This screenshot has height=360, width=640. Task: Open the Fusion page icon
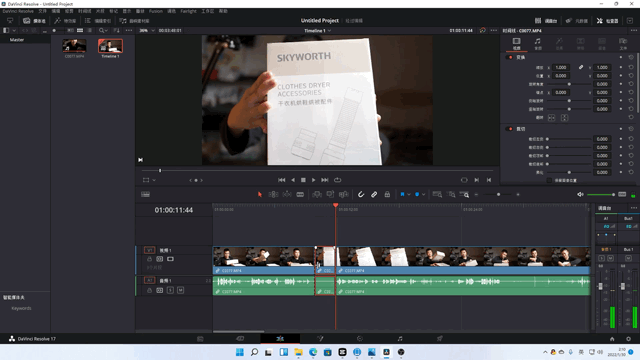coord(320,338)
